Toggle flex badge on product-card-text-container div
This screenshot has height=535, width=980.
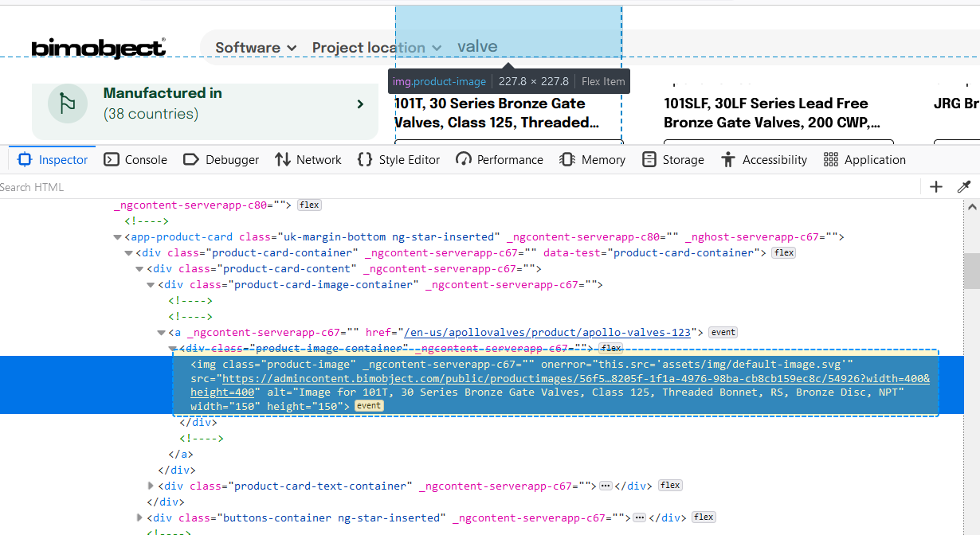[670, 486]
